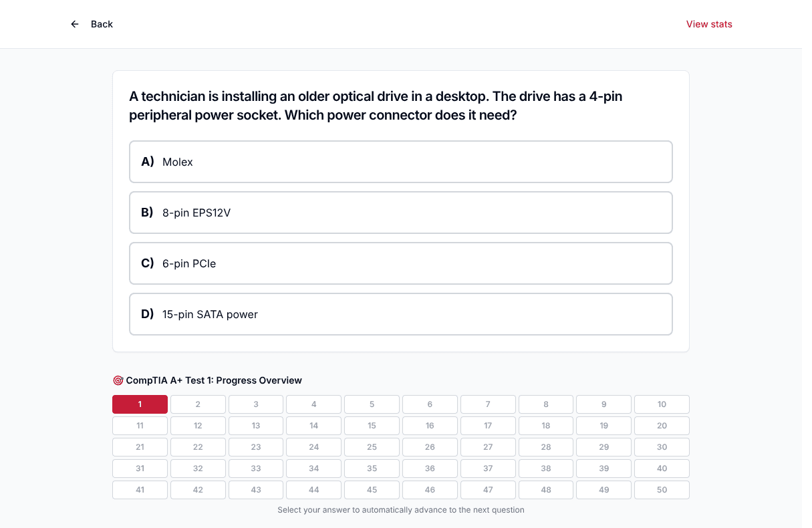The image size is (812, 528).
Task: Go to question 2
Action: point(198,404)
